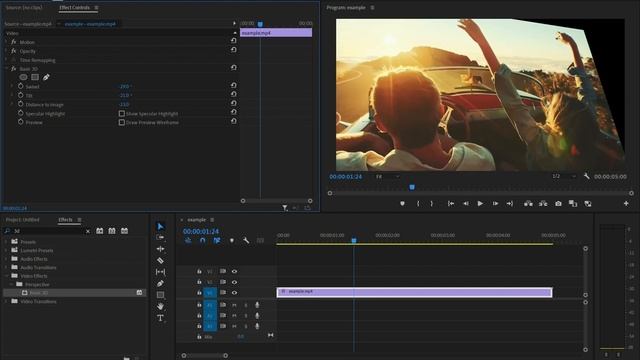The image size is (640, 360).
Task: Click free draw bezier pen mask icon
Action: tap(46, 77)
